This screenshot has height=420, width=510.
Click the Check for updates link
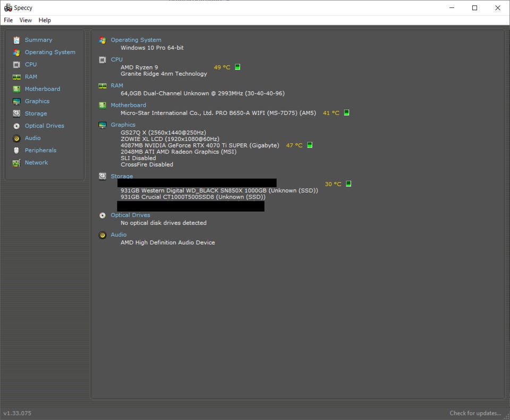tap(475, 413)
